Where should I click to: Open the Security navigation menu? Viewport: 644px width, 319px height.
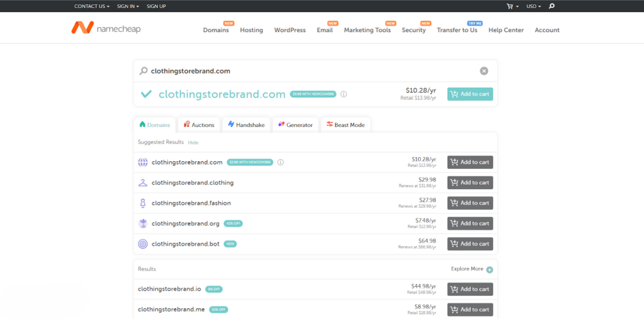point(414,30)
